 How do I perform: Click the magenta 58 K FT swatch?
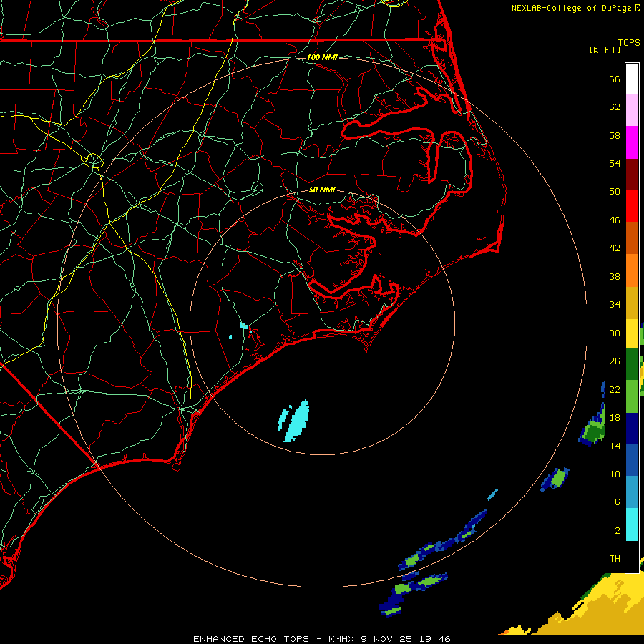(x=632, y=142)
